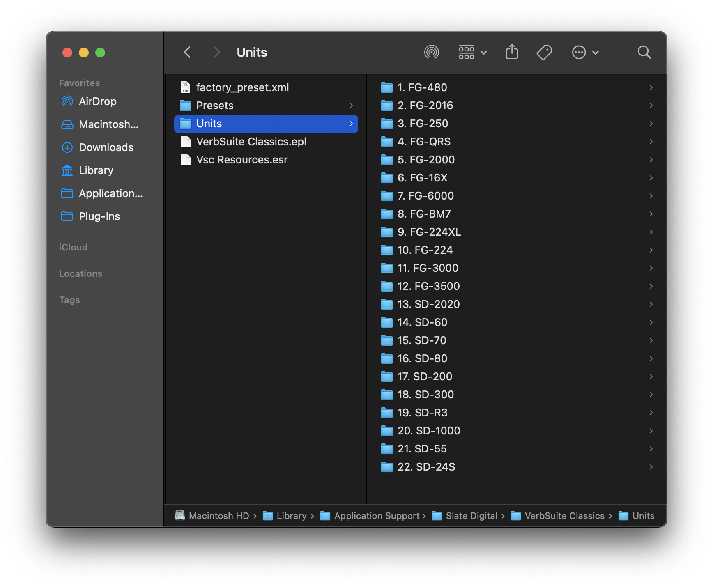Select the 6. FG-16X folder
The image size is (713, 588).
coord(517,178)
